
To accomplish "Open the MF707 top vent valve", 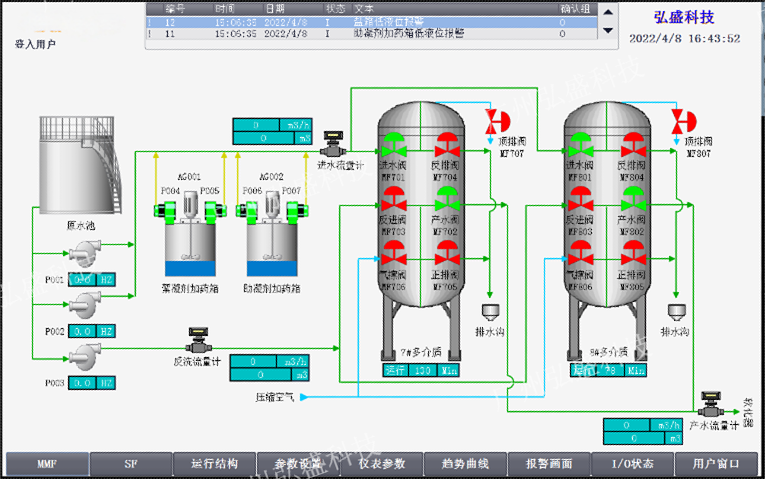I will coord(497,121).
